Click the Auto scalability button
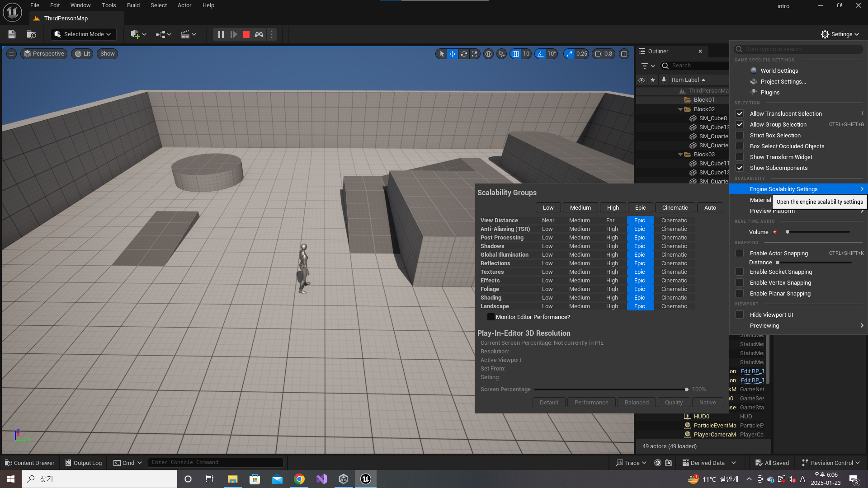The height and width of the screenshot is (488, 868). pos(710,207)
